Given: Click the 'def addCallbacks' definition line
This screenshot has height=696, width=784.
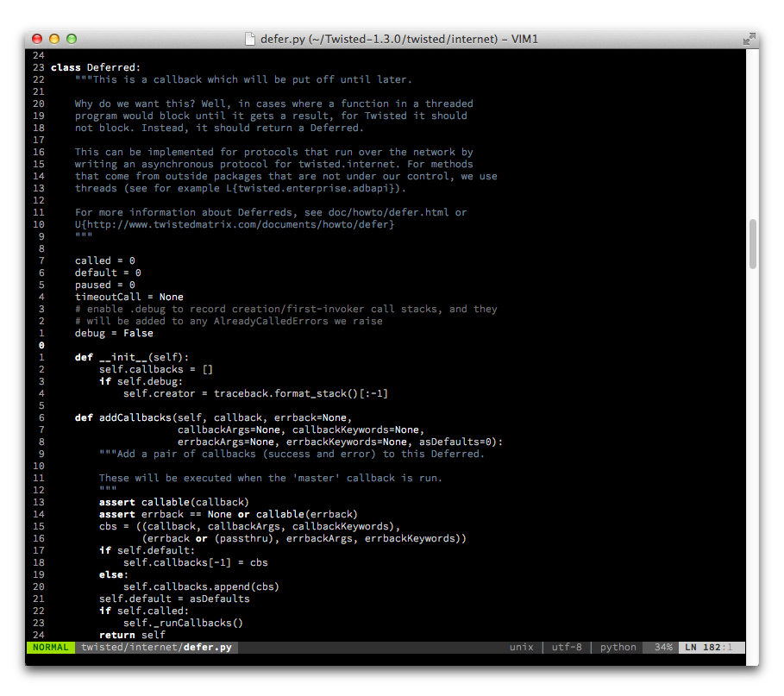Looking at the screenshot, I should click(214, 418).
